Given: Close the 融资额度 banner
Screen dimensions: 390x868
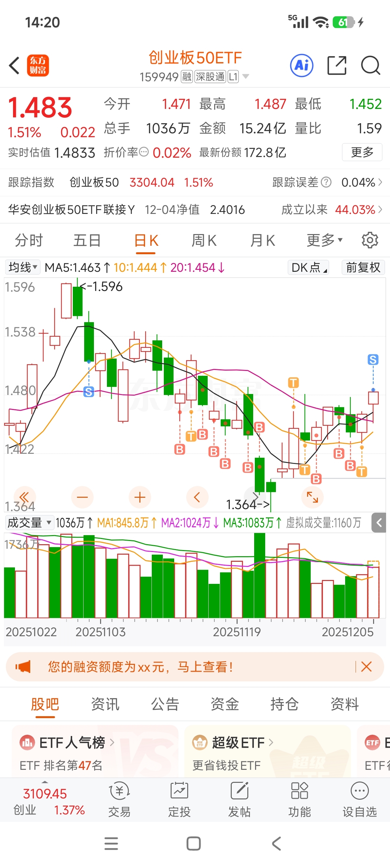Looking at the screenshot, I should coord(366,666).
